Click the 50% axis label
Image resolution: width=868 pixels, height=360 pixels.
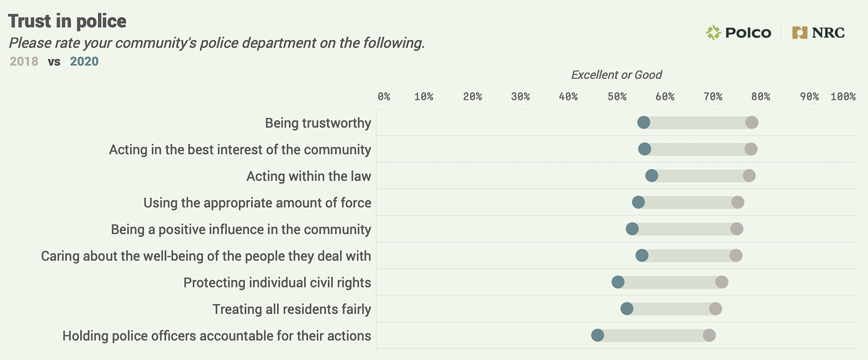(x=617, y=97)
